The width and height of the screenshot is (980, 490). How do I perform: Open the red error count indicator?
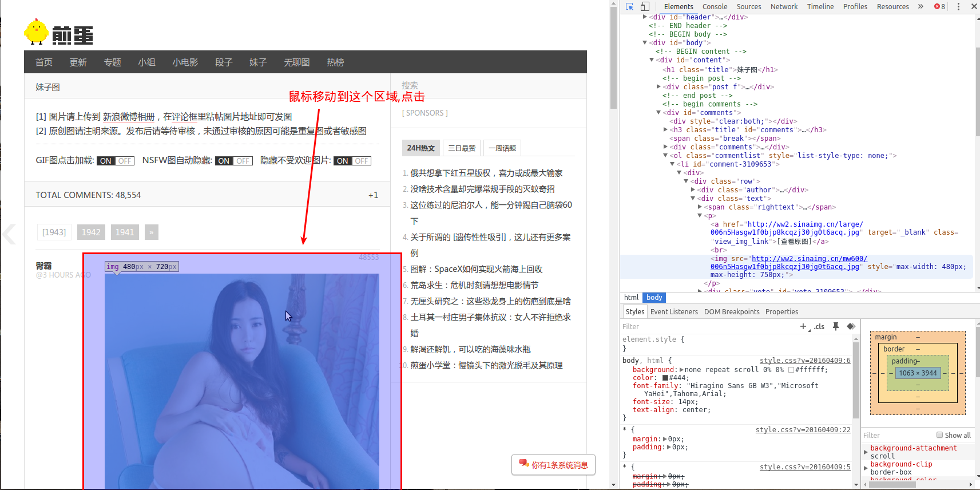pos(939,7)
